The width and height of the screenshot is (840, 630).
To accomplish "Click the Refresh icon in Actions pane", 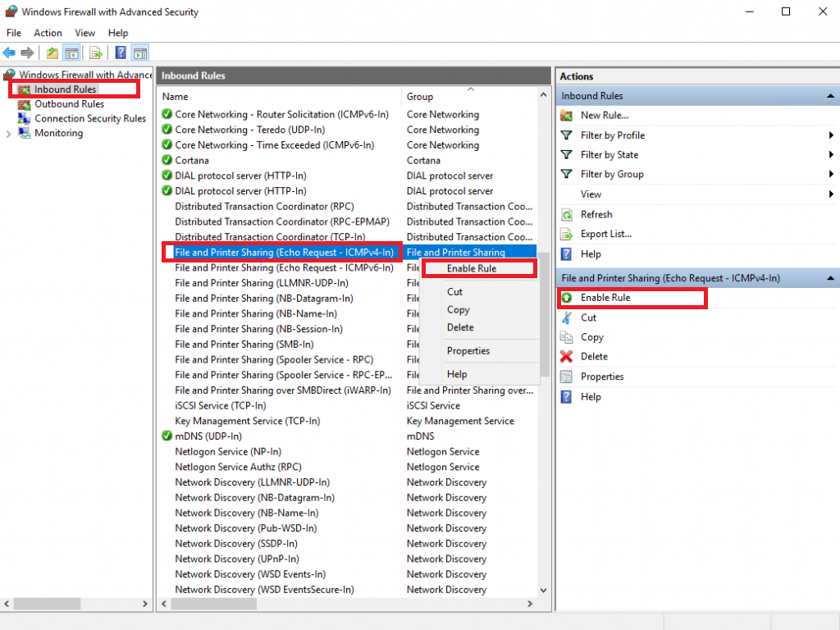I will [x=566, y=215].
